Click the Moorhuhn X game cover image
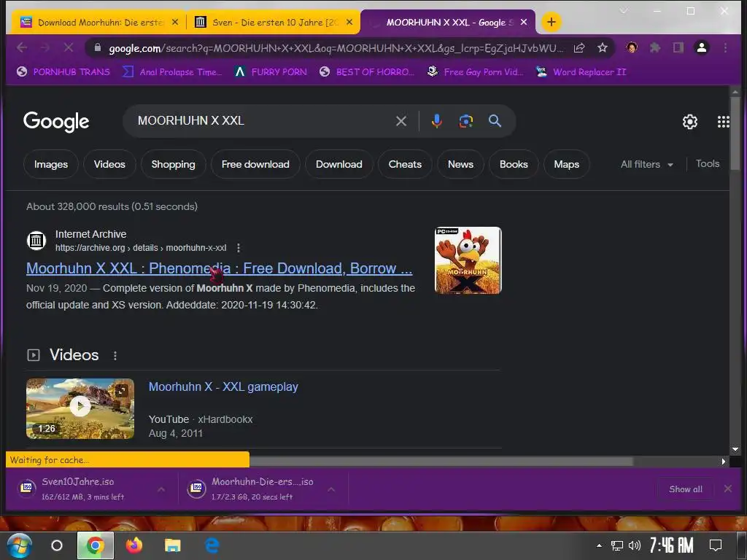Image resolution: width=747 pixels, height=560 pixels. point(468,260)
